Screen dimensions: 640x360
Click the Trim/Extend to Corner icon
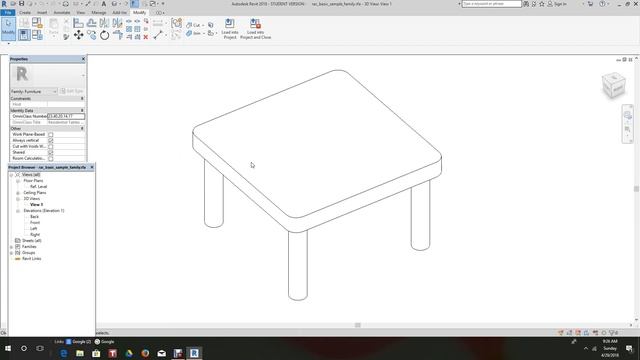[x=118, y=35]
